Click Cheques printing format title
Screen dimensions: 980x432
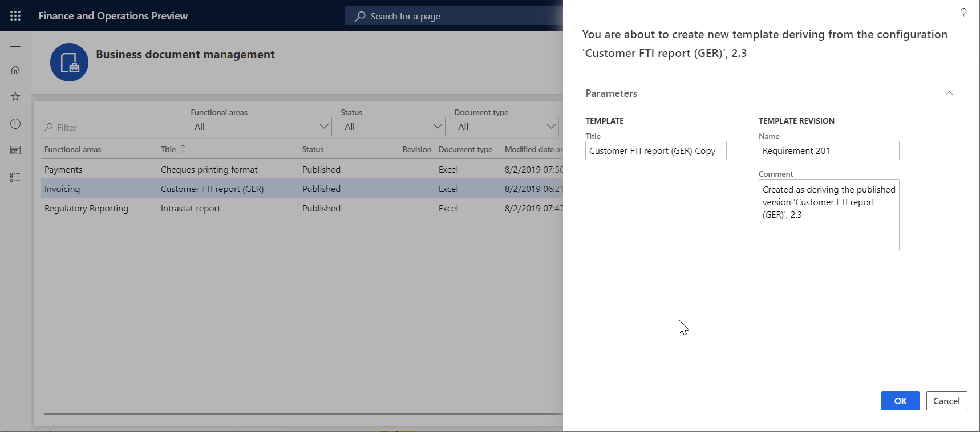(209, 169)
